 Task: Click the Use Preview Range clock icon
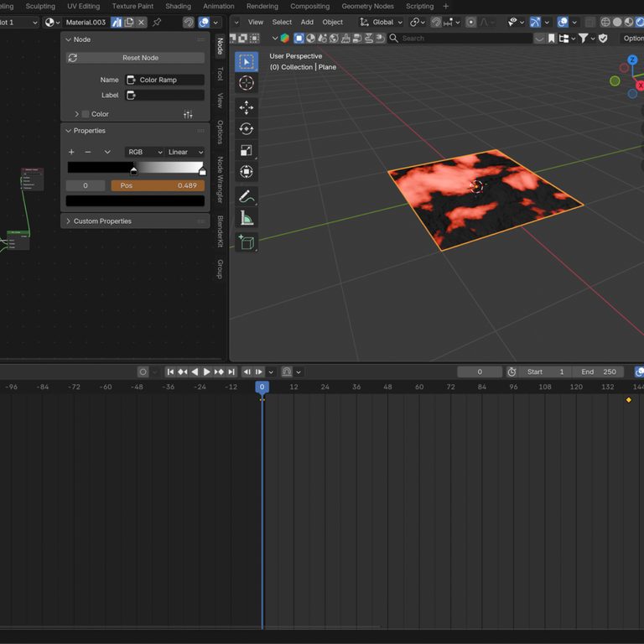(512, 371)
